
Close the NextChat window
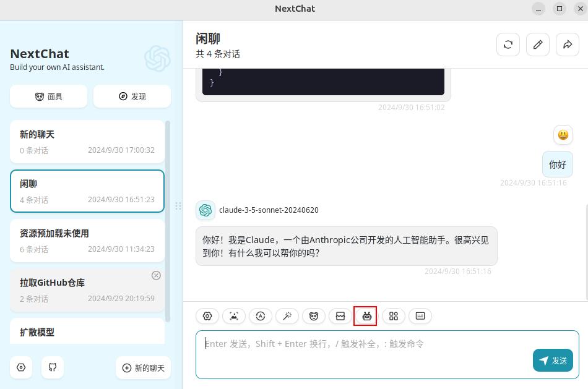point(580,9)
